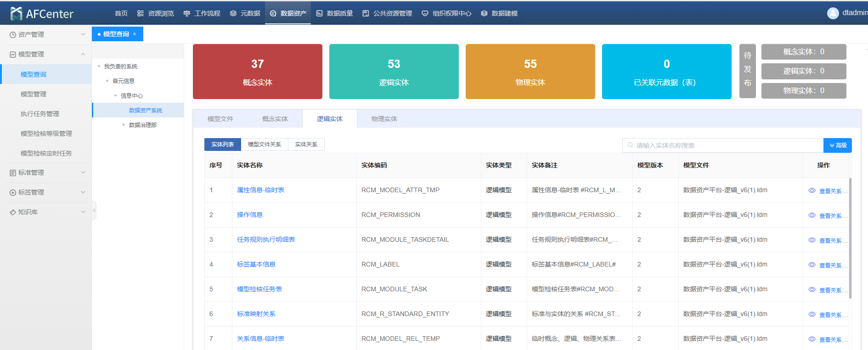868x350 pixels.
Task: Click the 数据建模 nav icon
Action: (x=484, y=13)
